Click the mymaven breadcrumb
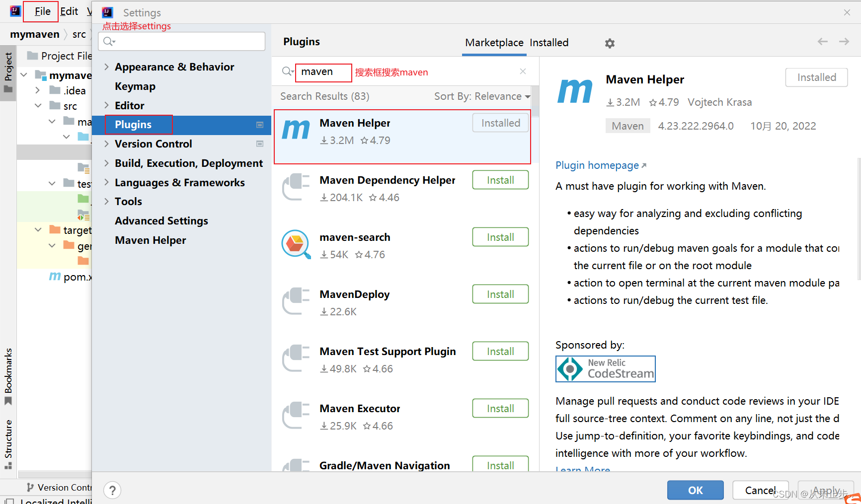Viewport: 861px width, 504px height. (35, 34)
